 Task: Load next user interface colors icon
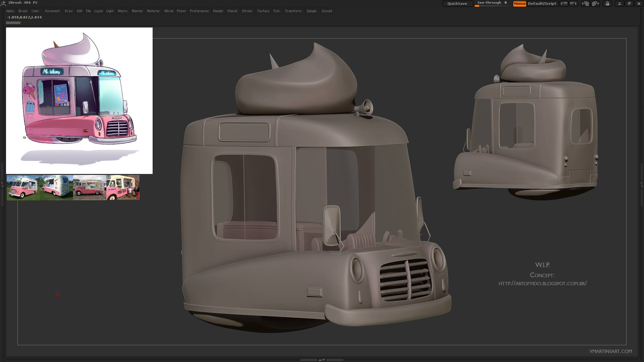(574, 4)
